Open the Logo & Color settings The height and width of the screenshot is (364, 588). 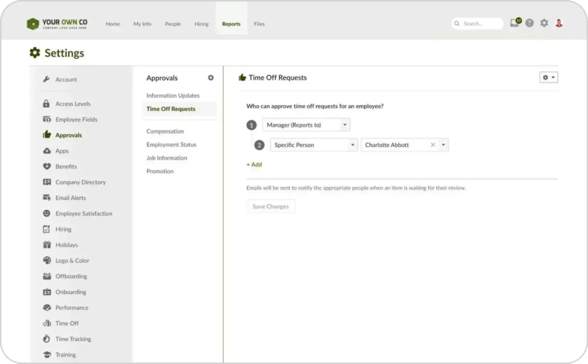coord(72,261)
